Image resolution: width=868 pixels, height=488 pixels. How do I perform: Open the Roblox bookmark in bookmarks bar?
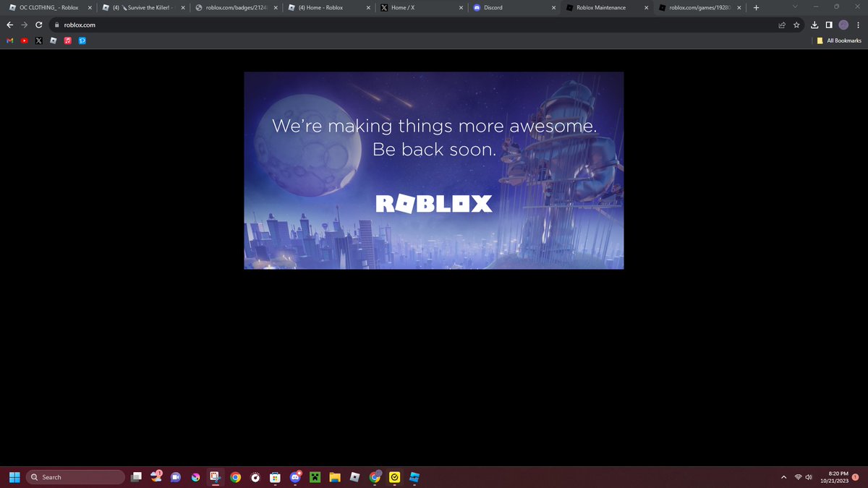53,40
